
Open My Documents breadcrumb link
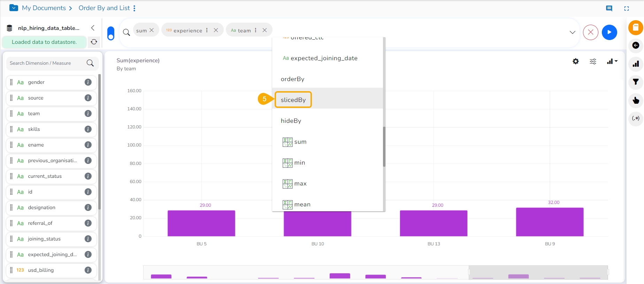pyautogui.click(x=44, y=8)
